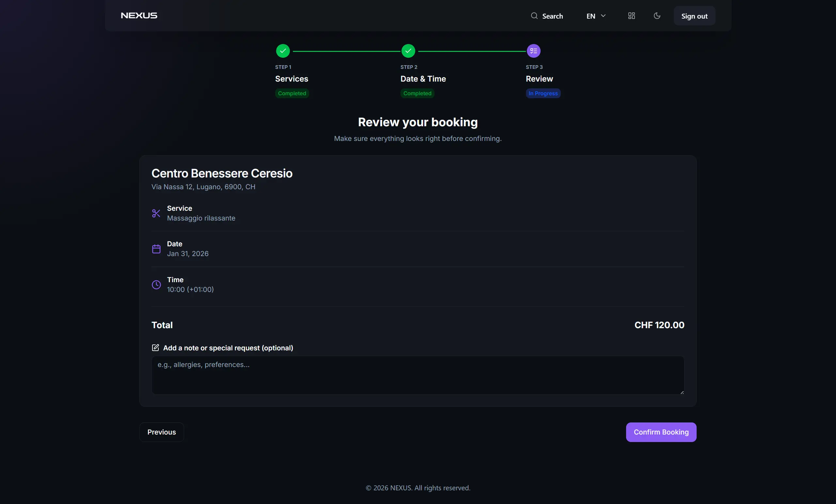Click the calendar icon beside Date

[x=156, y=249]
